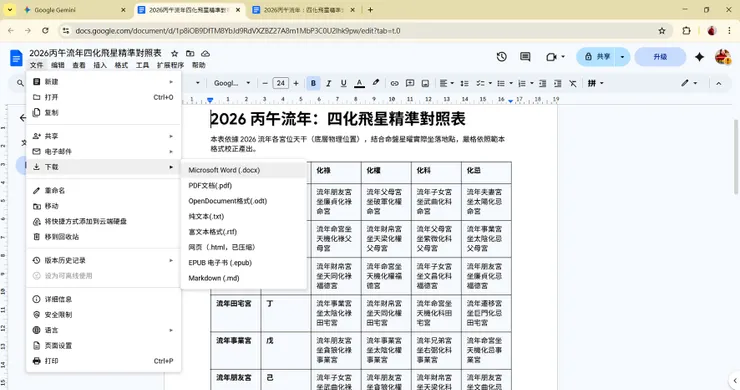This screenshot has height=390, width=740.
Task: Click the 共享 share button
Action: coord(597,57)
